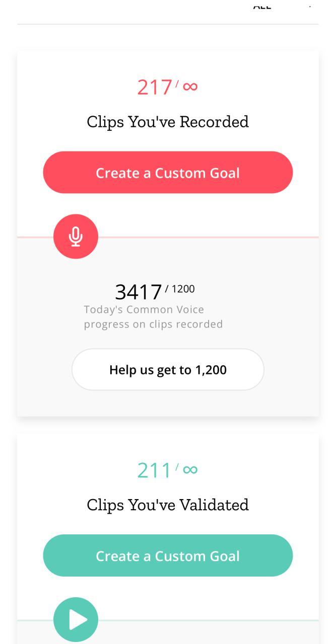Click the teal validation progress line
The width and height of the screenshot is (336, 644).
pyautogui.click(x=212, y=620)
